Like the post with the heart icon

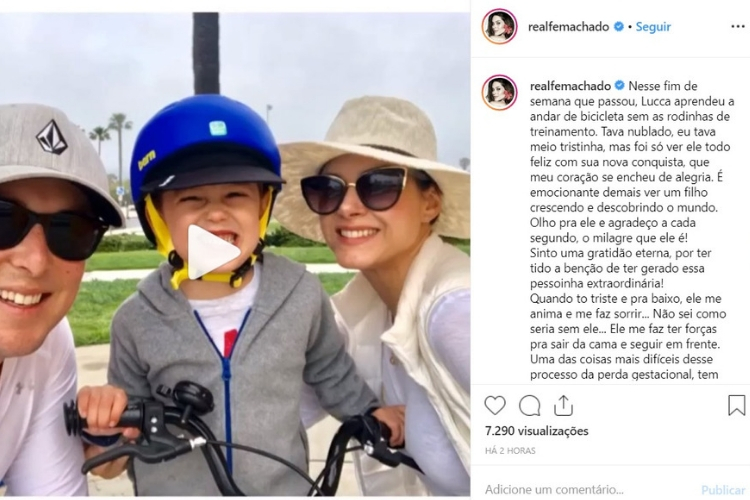pyautogui.click(x=495, y=406)
